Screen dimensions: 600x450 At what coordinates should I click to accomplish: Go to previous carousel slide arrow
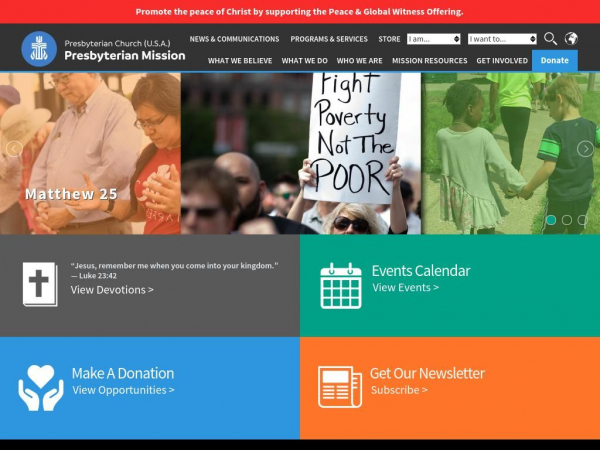coord(14,149)
